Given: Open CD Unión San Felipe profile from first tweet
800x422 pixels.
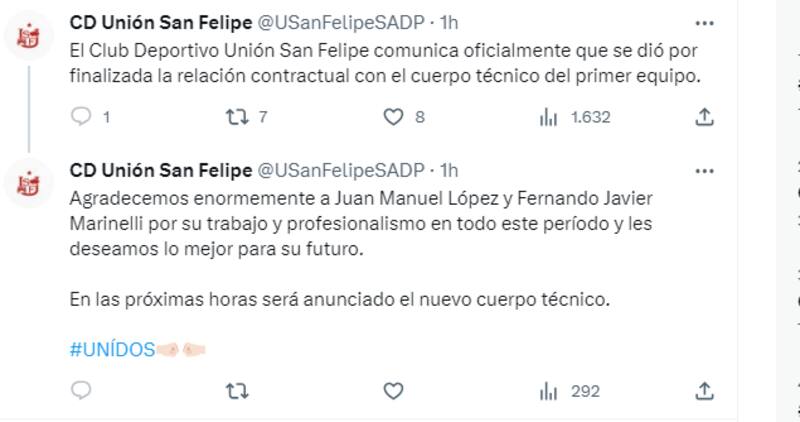Looking at the screenshot, I should point(161,21).
